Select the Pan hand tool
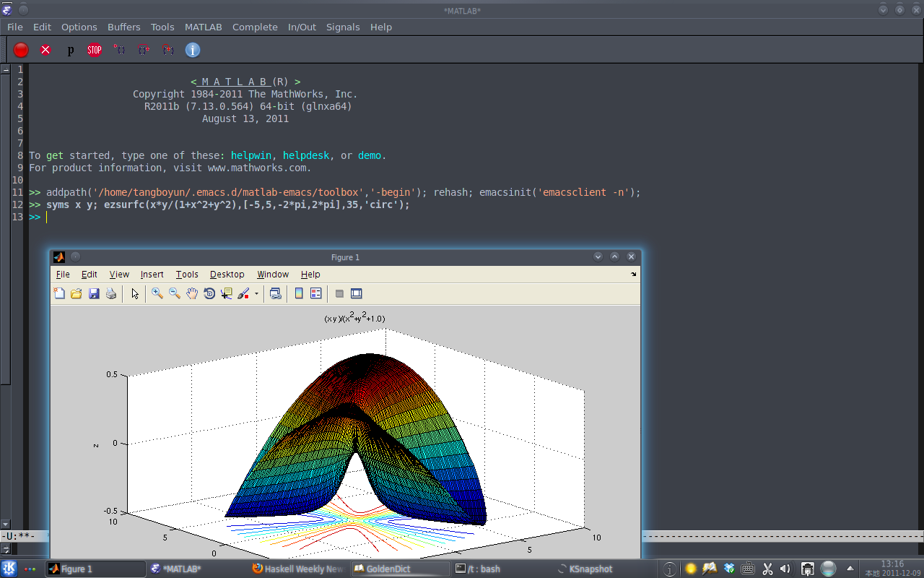This screenshot has height=578, width=924. (x=192, y=293)
